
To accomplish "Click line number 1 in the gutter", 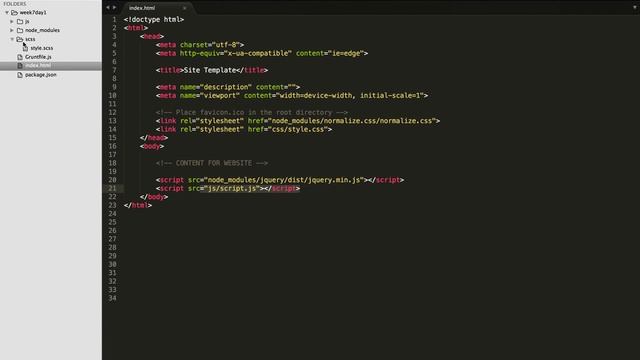I will (114, 19).
